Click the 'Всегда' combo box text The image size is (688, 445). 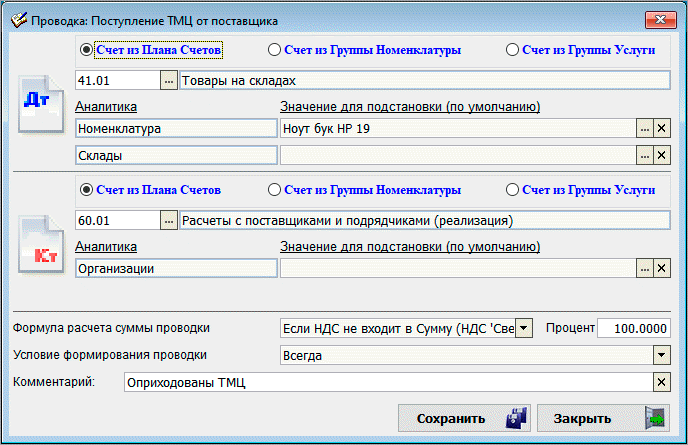tap(467, 355)
